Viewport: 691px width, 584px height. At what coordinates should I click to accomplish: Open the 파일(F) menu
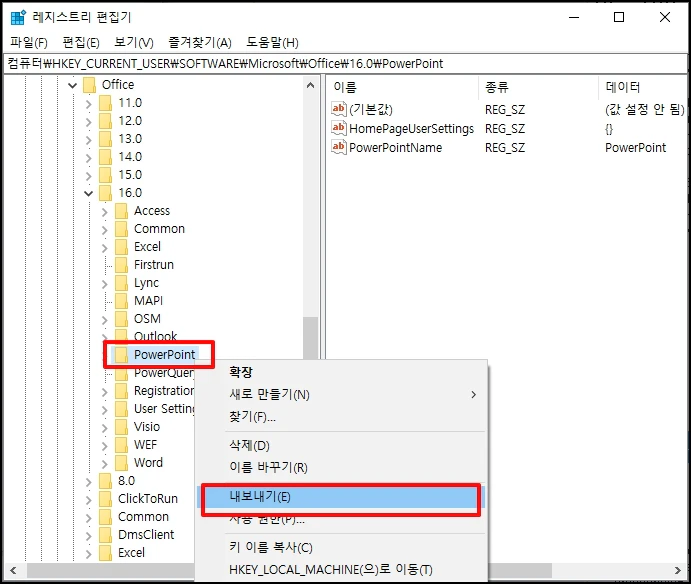tap(29, 42)
